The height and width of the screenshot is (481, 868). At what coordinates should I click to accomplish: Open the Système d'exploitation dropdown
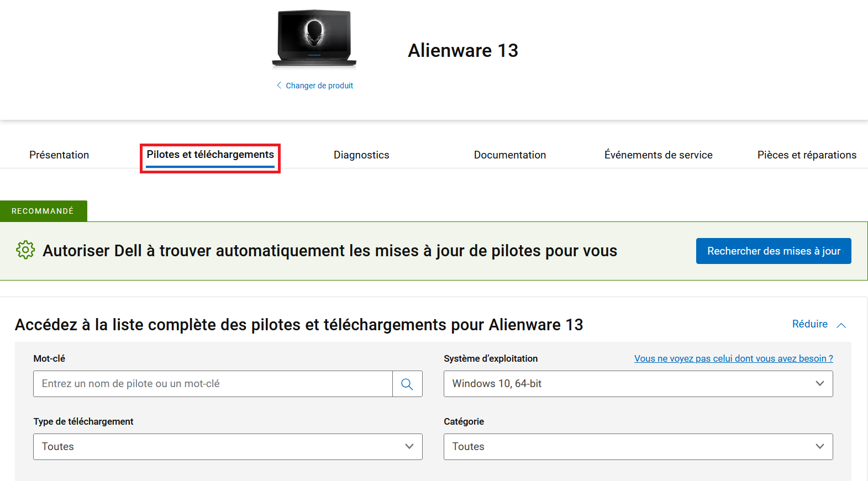coord(638,384)
